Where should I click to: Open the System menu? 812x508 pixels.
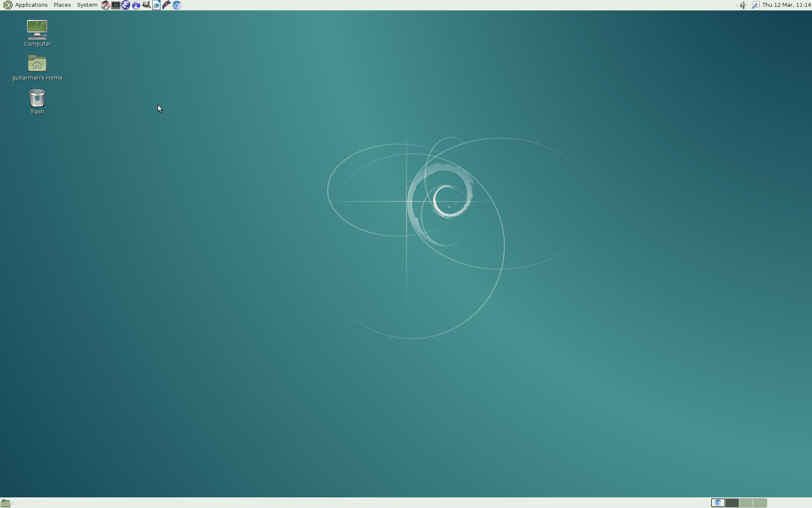(x=87, y=5)
